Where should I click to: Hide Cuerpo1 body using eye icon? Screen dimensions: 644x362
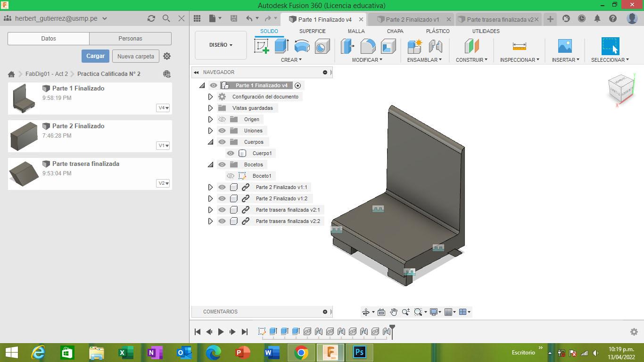(231, 153)
